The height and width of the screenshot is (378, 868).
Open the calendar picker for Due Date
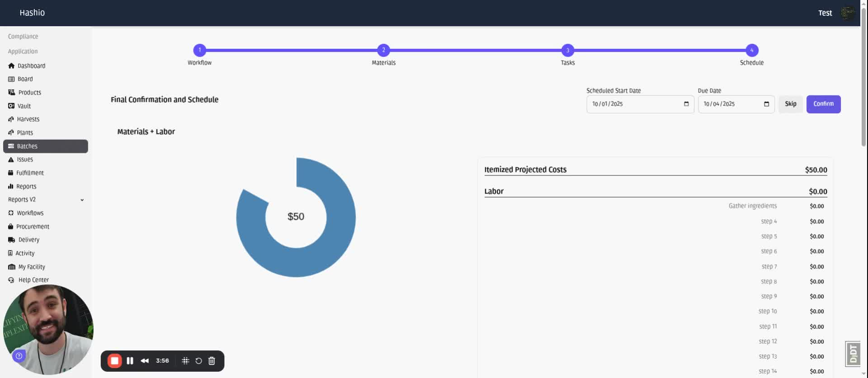[x=766, y=104]
